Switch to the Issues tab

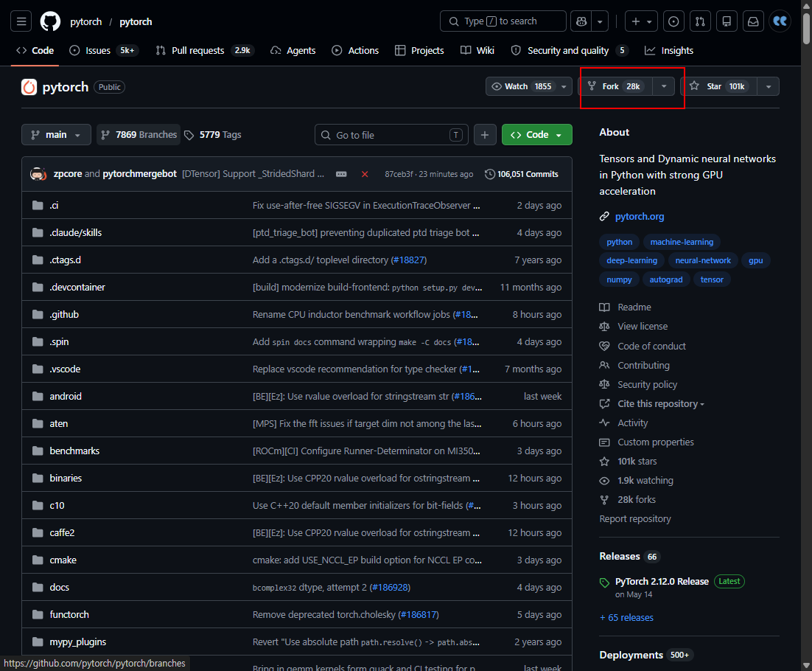pos(104,50)
